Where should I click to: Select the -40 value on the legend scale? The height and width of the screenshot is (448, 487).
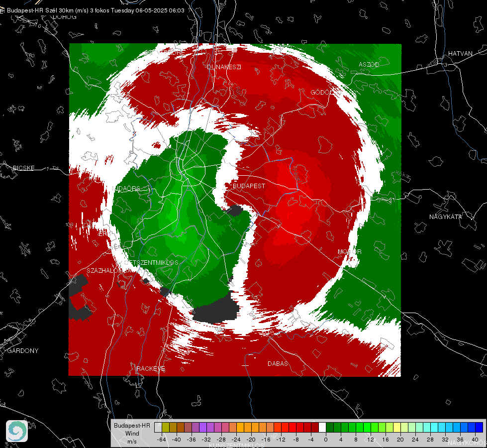coord(177,440)
